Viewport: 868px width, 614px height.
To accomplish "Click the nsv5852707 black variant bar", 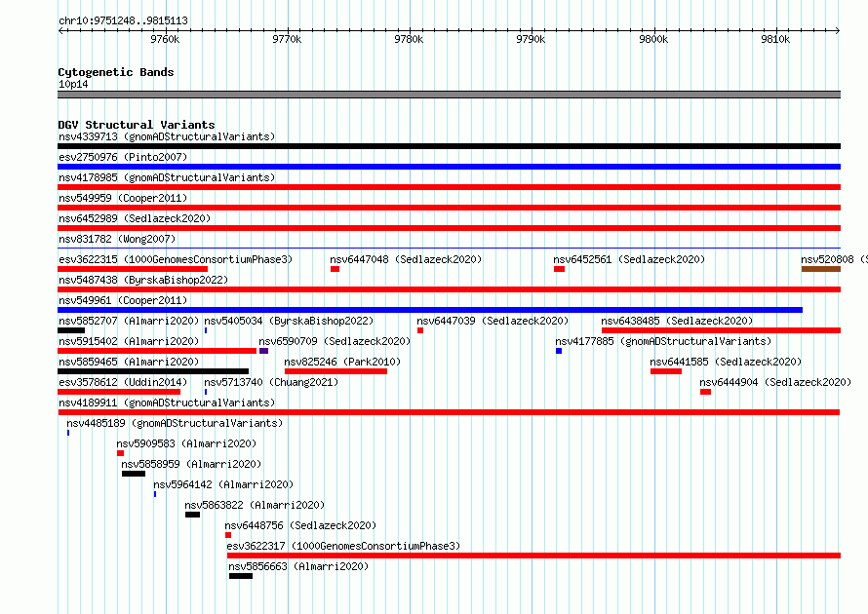I will pos(71,330).
